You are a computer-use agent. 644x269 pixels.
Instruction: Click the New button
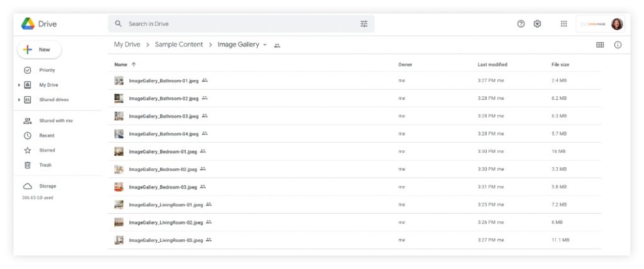[38, 49]
